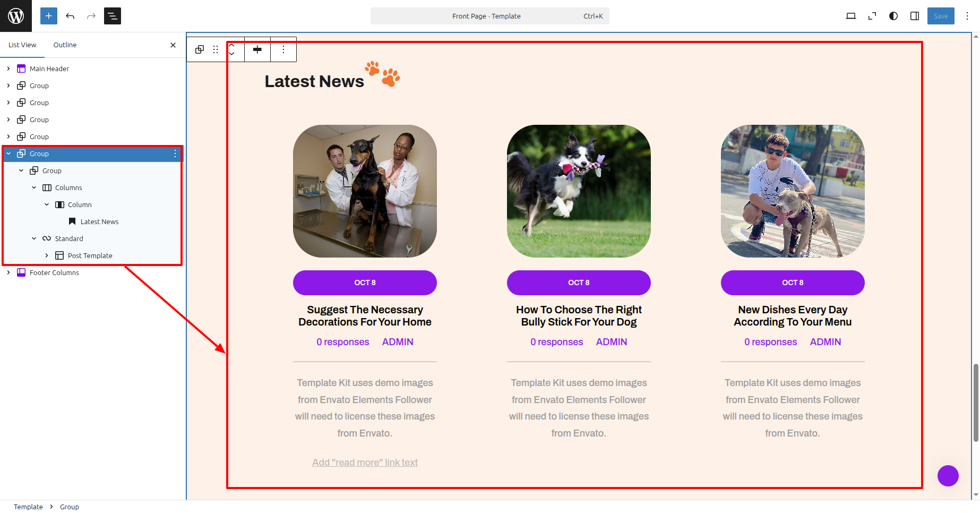Click the Undo arrow icon

pyautogui.click(x=70, y=16)
